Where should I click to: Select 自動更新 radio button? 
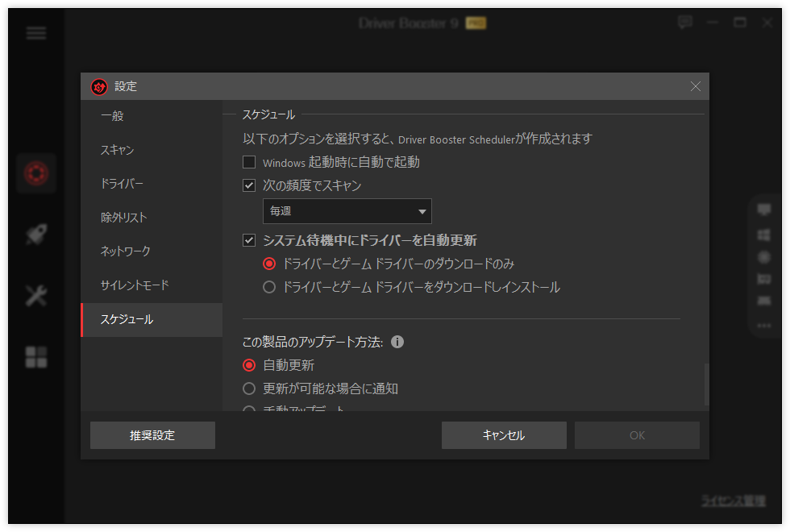tap(249, 365)
